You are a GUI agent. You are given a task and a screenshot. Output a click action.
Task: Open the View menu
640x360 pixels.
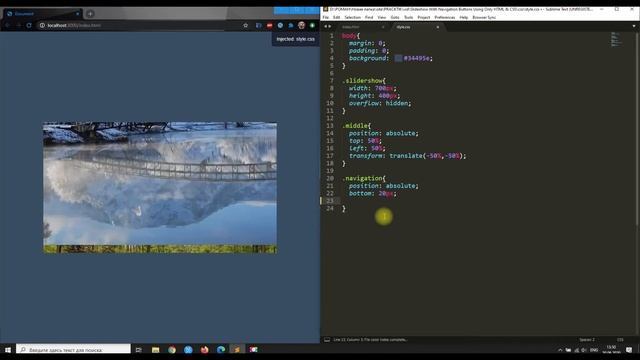382,18
